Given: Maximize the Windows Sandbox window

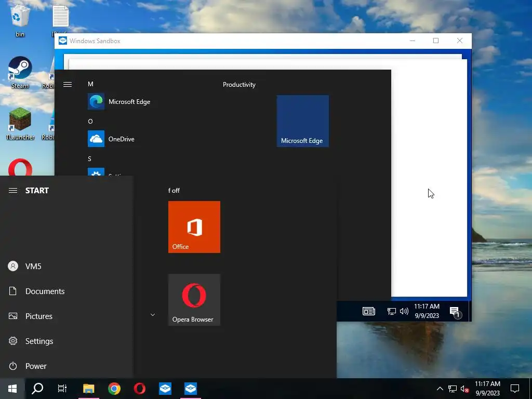Looking at the screenshot, I should pos(436,41).
